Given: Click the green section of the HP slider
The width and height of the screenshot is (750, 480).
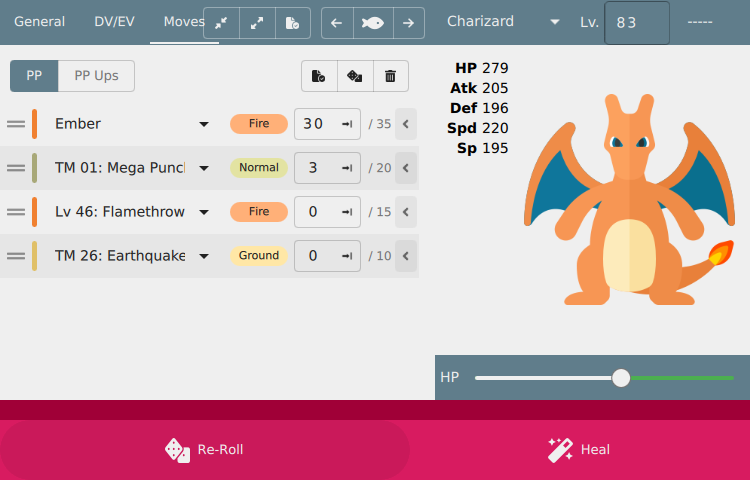Looking at the screenshot, I should coord(682,378).
